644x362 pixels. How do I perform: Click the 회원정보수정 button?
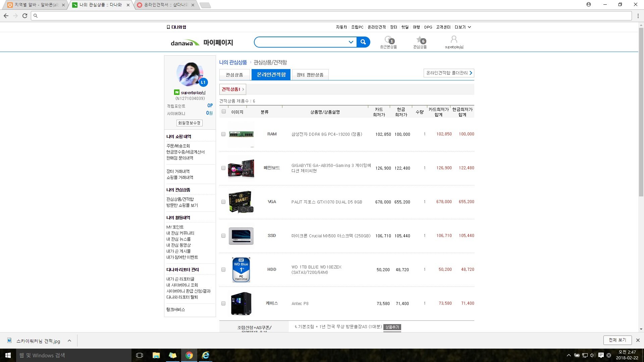click(x=190, y=123)
